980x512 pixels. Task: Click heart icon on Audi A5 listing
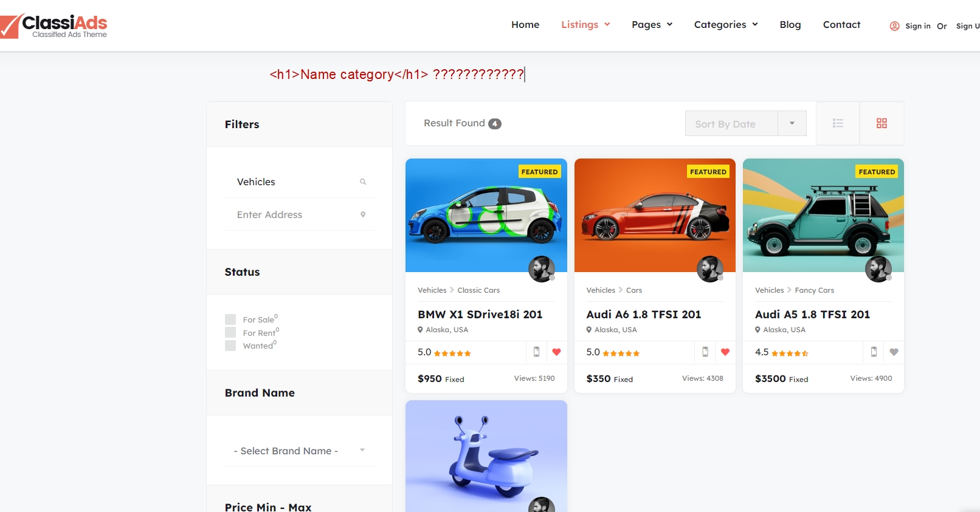(894, 352)
